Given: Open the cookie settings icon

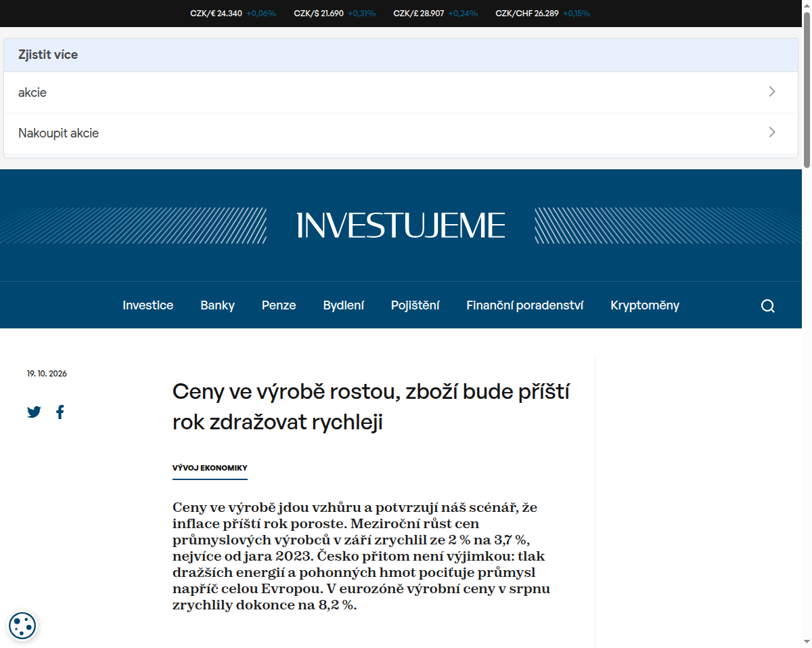Looking at the screenshot, I should tap(22, 625).
